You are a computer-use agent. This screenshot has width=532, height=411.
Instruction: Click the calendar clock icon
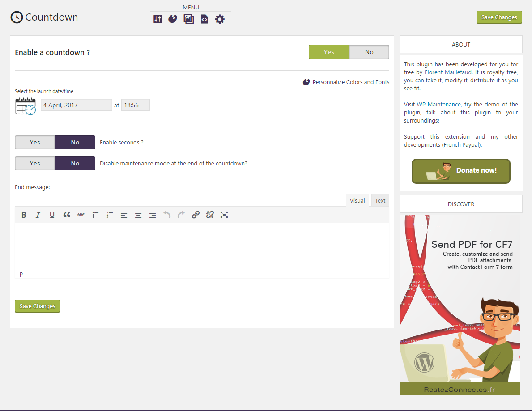[x=26, y=106]
